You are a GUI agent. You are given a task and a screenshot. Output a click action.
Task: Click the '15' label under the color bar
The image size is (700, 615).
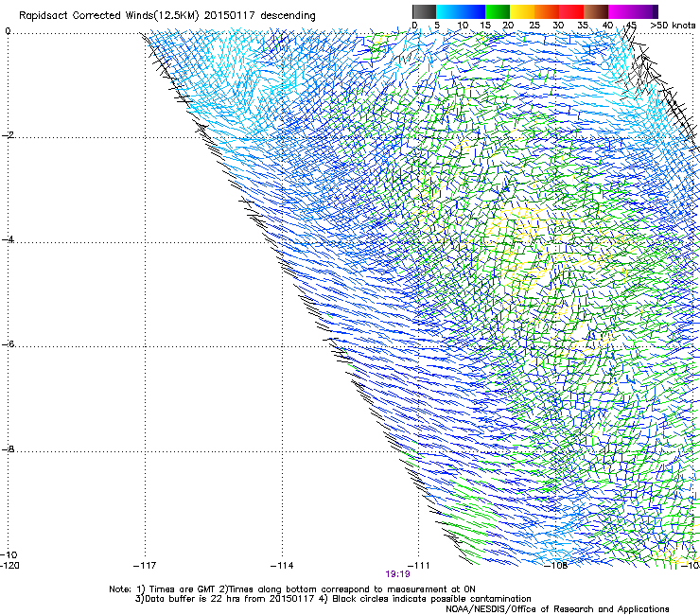[x=485, y=26]
